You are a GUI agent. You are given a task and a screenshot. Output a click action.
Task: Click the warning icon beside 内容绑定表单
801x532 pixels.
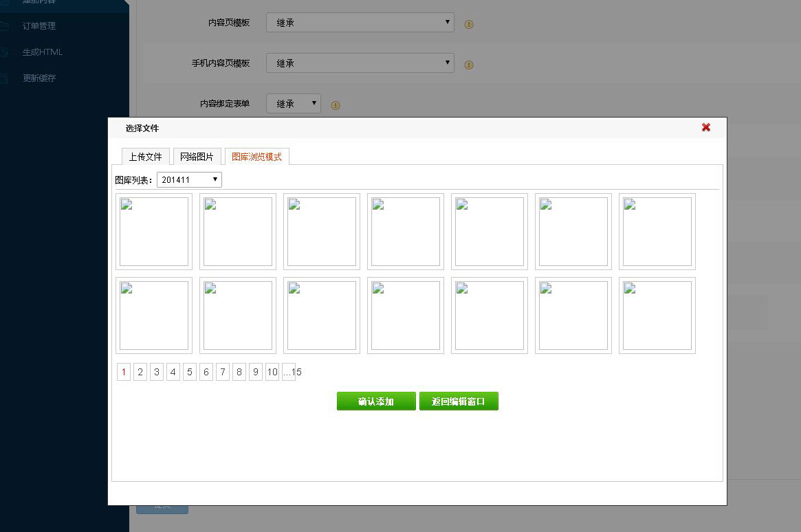pos(335,104)
